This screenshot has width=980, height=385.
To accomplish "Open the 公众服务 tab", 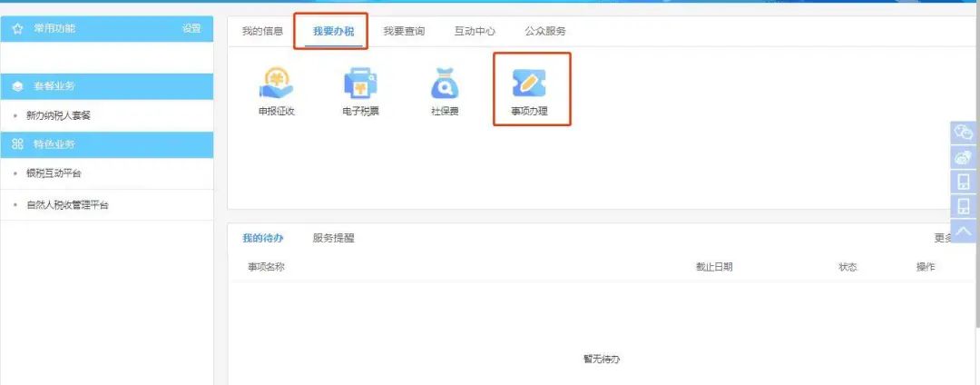I will [x=545, y=31].
